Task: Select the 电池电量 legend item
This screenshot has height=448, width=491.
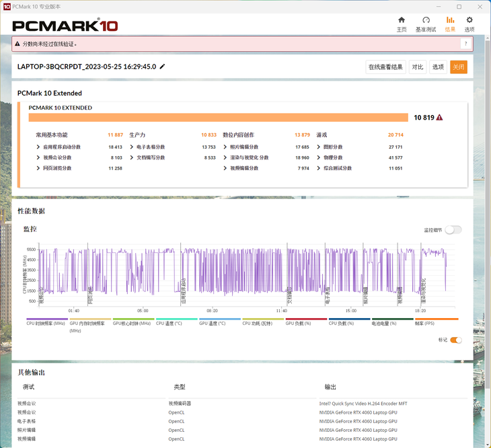Action: point(393,322)
